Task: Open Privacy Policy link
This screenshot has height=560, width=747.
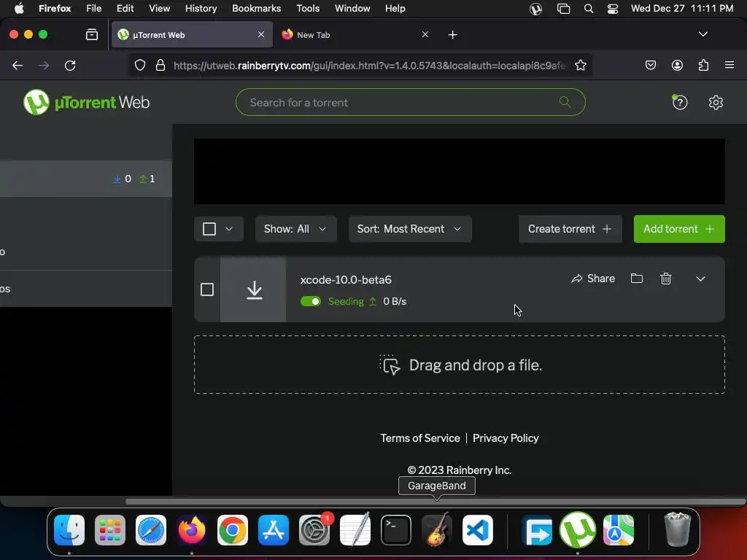Action: click(x=506, y=438)
